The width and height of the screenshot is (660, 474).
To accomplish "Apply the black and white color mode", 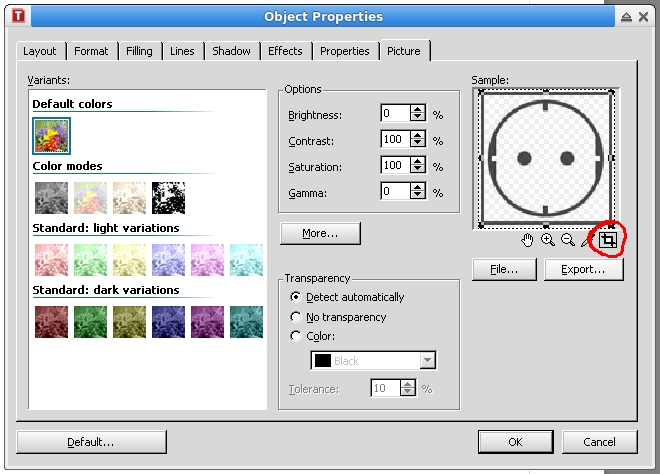I will pos(169,197).
